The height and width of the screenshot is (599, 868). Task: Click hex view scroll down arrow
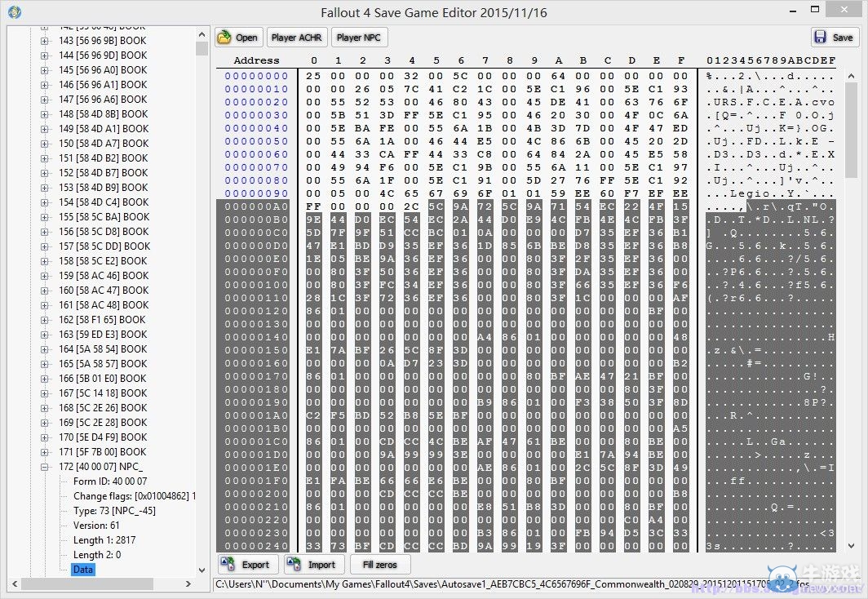click(851, 546)
